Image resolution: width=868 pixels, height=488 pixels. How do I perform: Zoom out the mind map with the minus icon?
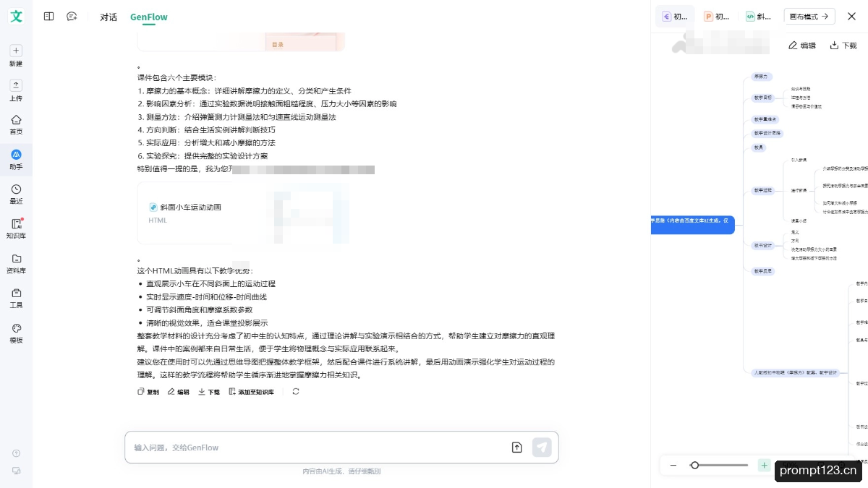673,465
